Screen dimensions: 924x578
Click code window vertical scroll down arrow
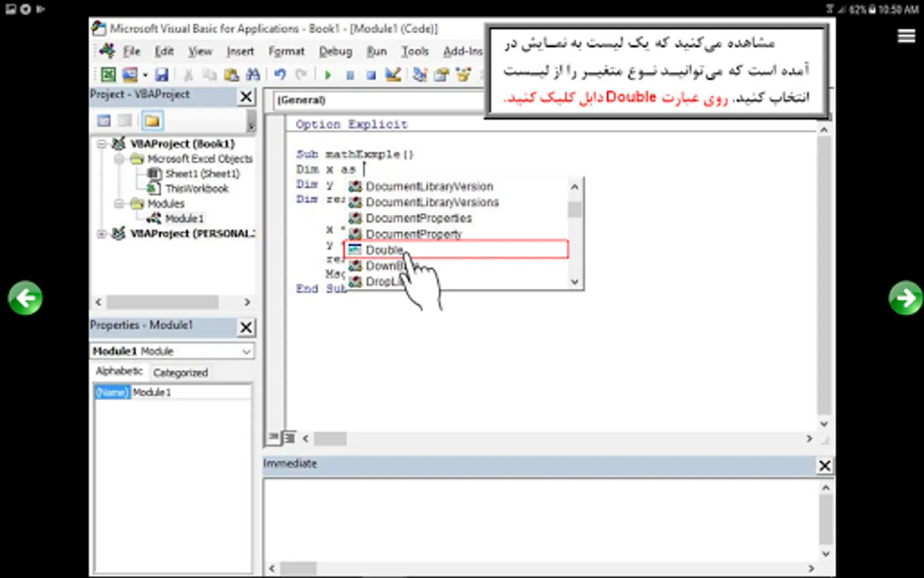[824, 424]
